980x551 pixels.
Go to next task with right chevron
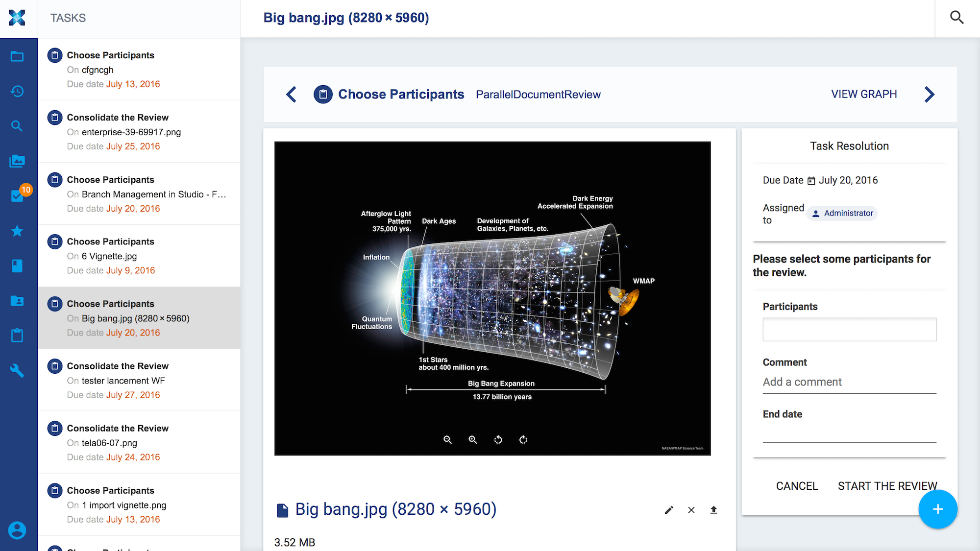coord(929,94)
